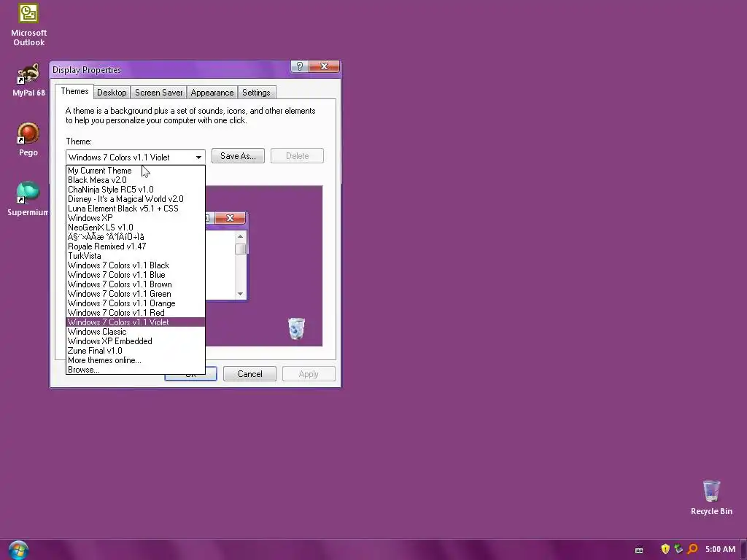The image size is (747, 560).
Task: Click the Browse... entry in theme list
Action: 135,370
